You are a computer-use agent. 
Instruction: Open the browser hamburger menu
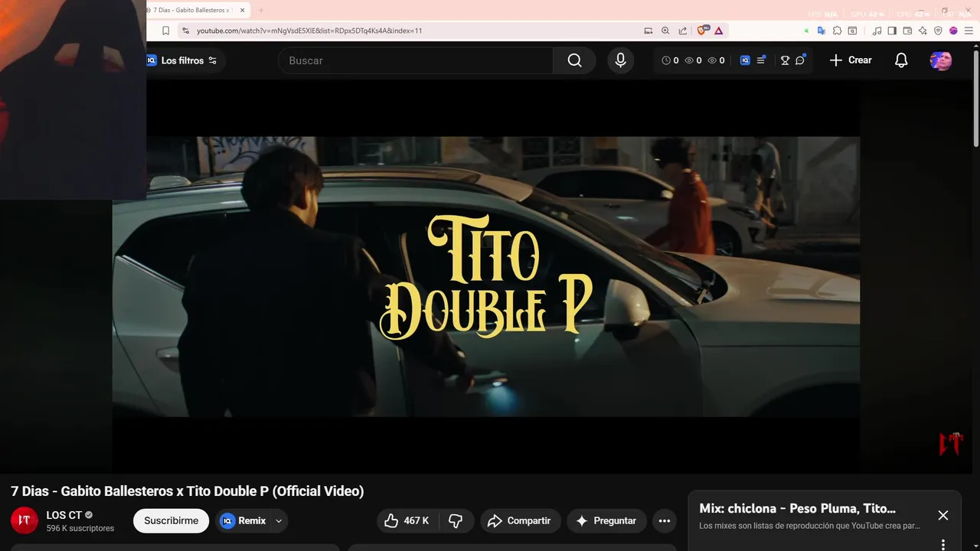click(969, 31)
